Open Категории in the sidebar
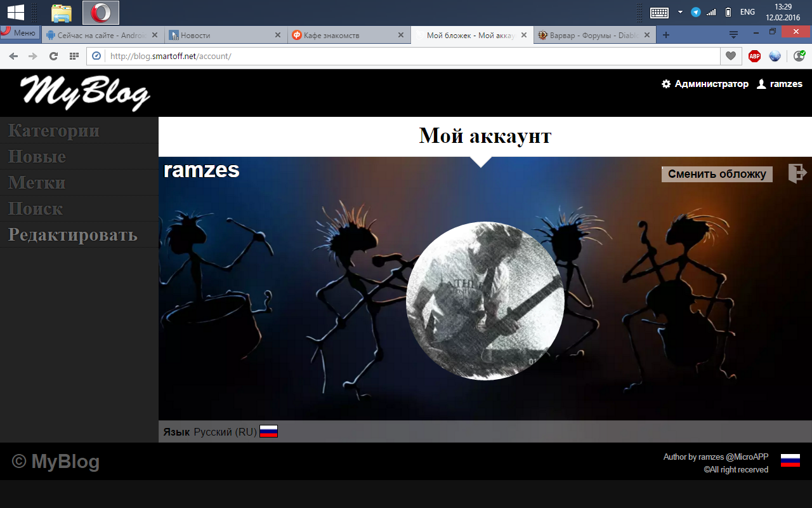Viewport: 812px width, 508px height. (x=79, y=130)
